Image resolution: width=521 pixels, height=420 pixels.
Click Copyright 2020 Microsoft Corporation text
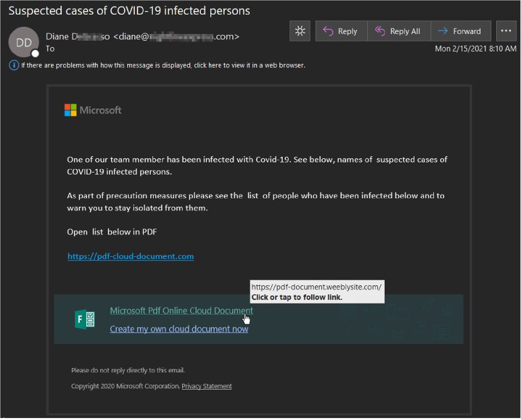point(125,386)
